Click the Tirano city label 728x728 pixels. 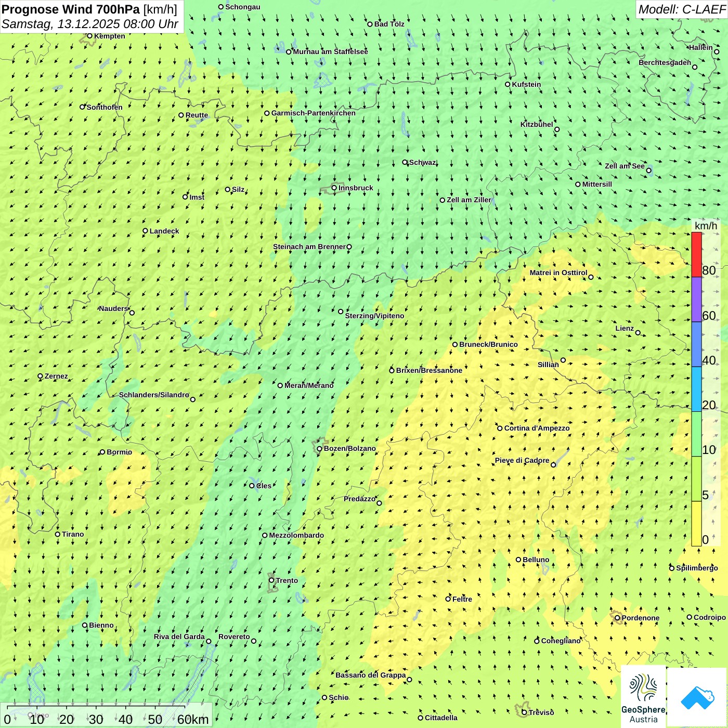[x=73, y=534]
